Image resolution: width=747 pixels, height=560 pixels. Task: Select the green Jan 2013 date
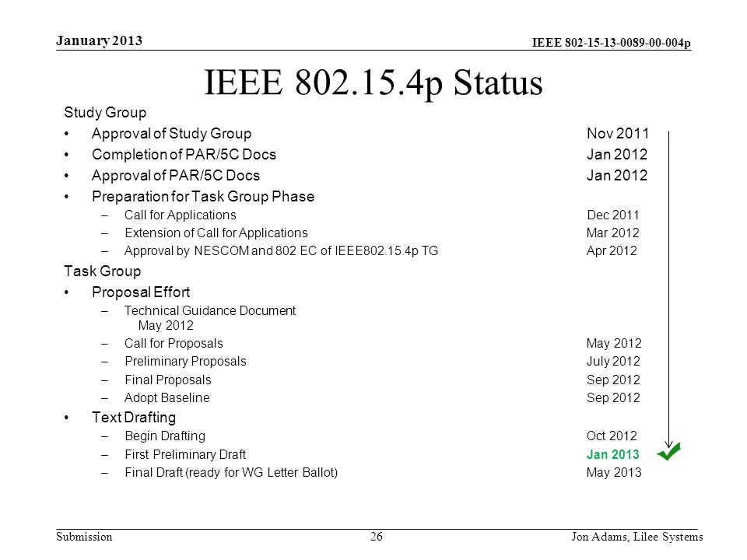click(613, 454)
